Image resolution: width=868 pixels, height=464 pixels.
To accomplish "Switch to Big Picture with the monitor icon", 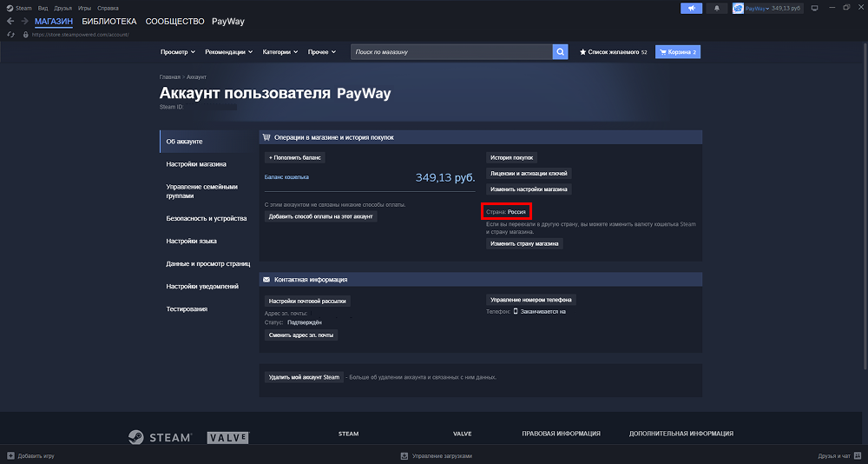I will point(814,9).
